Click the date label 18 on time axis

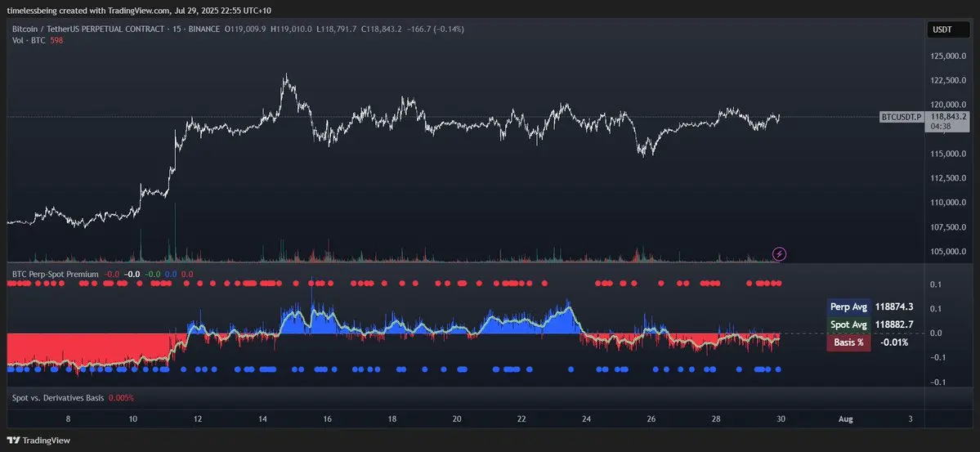[x=392, y=418]
